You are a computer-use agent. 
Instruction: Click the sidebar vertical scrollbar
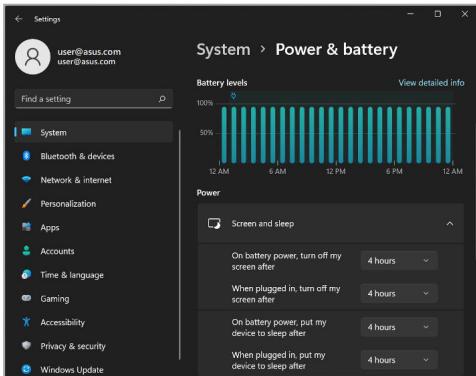point(180,245)
